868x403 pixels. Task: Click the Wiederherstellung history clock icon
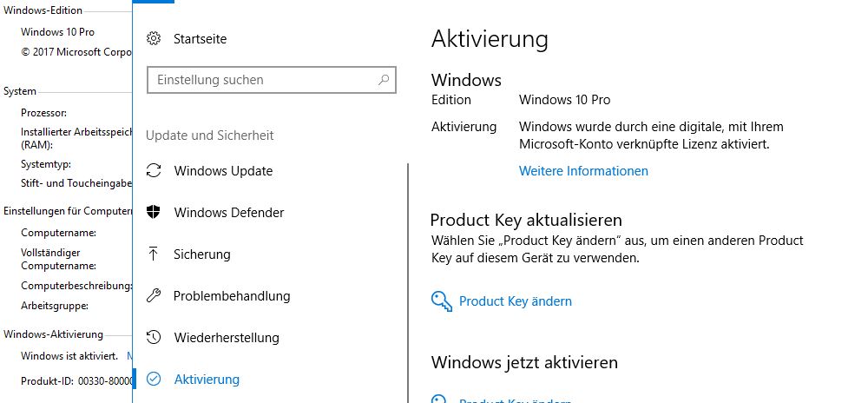pyautogui.click(x=154, y=337)
